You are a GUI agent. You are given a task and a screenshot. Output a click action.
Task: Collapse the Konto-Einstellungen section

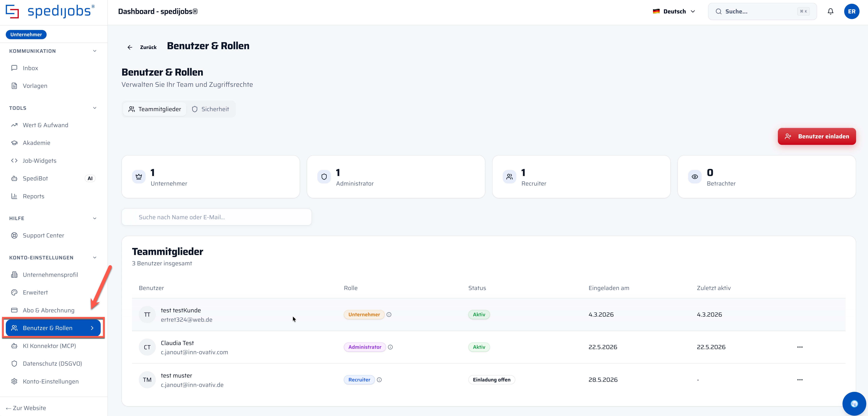(x=95, y=258)
